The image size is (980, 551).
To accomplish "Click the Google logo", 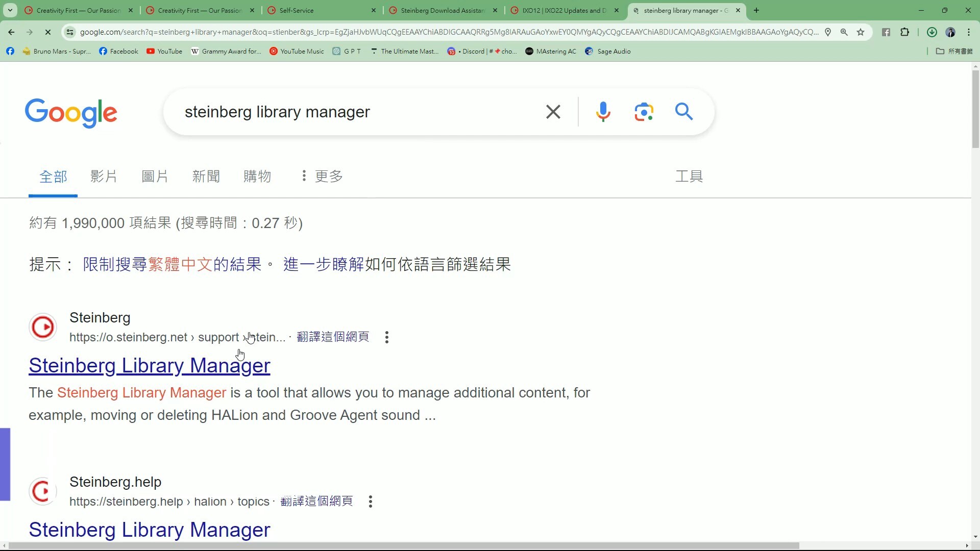I will click(71, 113).
